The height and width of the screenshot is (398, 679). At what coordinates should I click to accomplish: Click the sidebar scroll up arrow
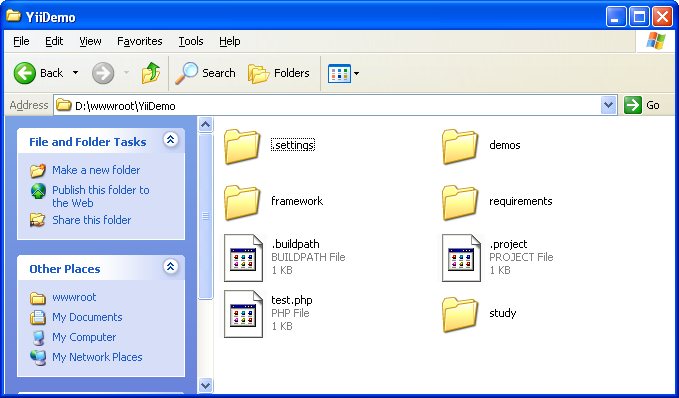(x=206, y=125)
